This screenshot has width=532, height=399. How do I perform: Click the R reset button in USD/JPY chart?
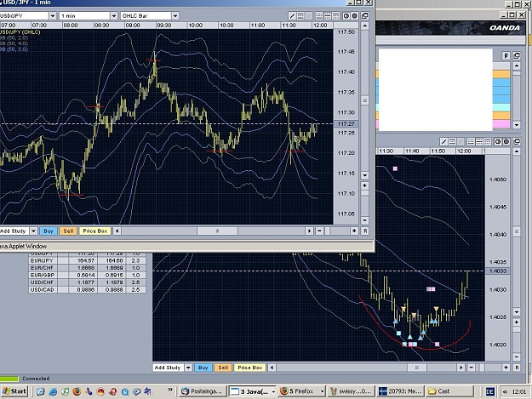click(x=365, y=231)
